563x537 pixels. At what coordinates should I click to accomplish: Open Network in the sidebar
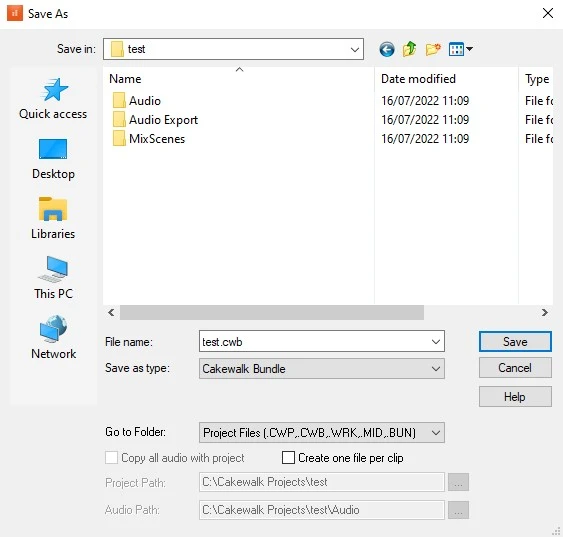(x=53, y=338)
